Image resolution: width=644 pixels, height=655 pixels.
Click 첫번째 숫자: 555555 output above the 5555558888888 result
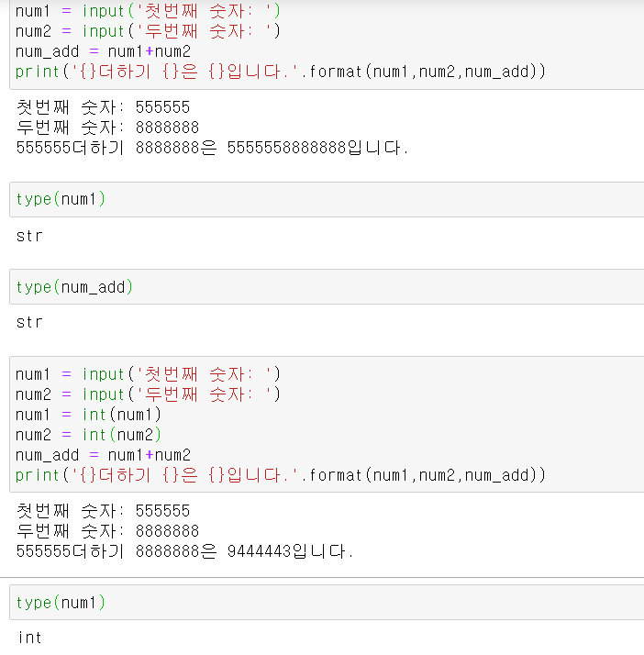point(103,107)
